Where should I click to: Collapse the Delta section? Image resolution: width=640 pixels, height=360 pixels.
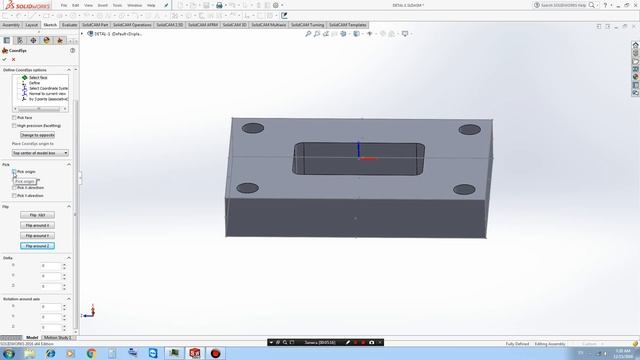pos(69,258)
